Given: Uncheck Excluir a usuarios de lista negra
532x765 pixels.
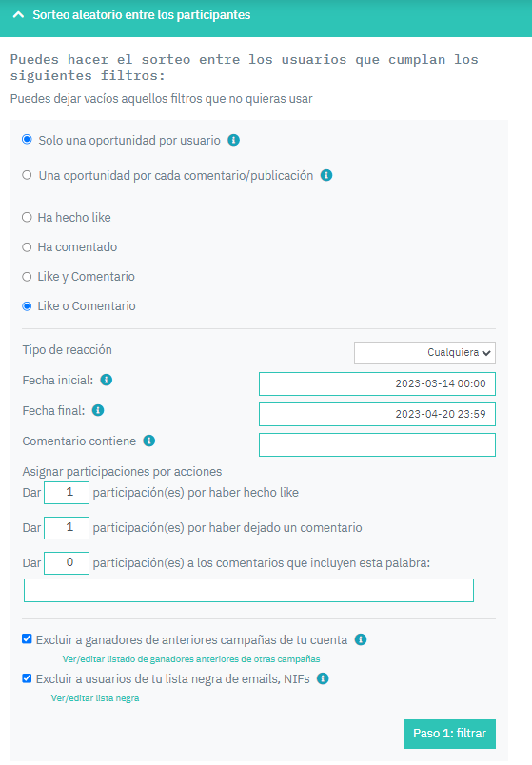Looking at the screenshot, I should 28,678.
